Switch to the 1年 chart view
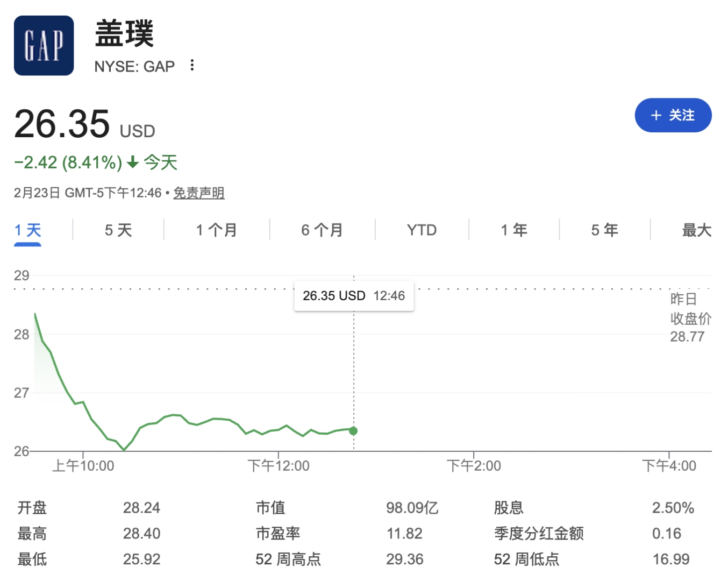The image size is (728, 581). point(513,230)
